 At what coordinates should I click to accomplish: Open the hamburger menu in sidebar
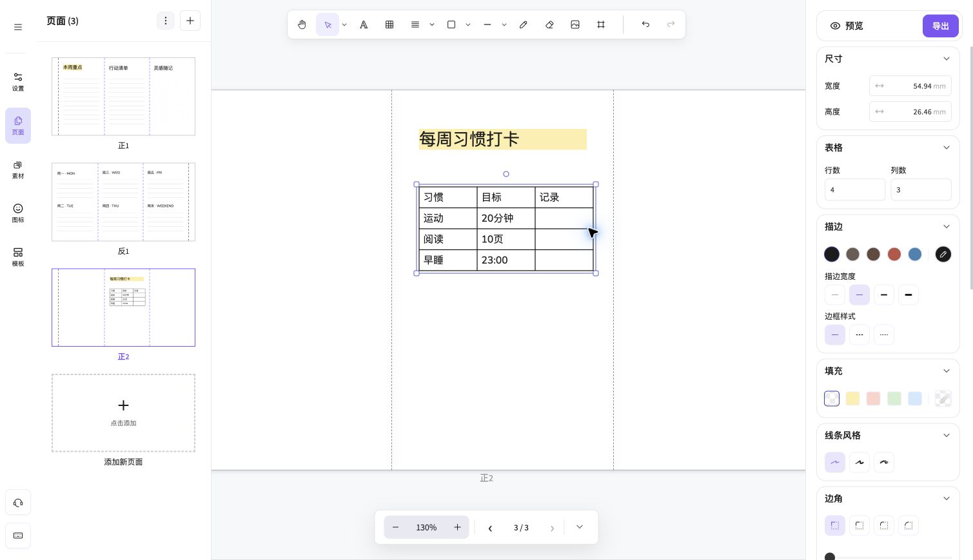pyautogui.click(x=18, y=27)
